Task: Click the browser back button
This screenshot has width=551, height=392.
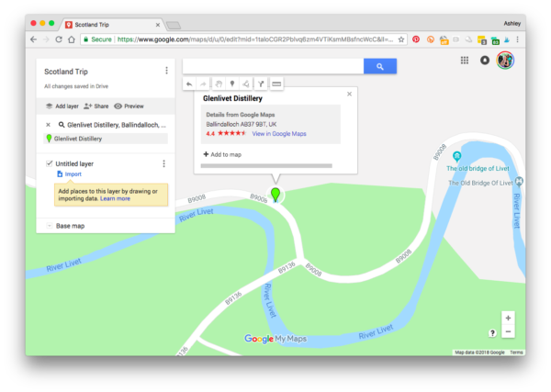Action: [x=34, y=39]
